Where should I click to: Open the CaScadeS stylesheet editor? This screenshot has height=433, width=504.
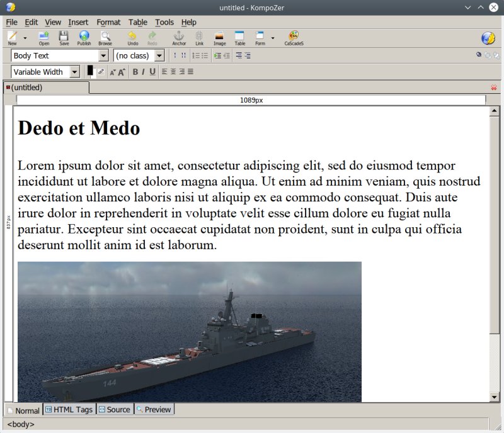point(294,38)
